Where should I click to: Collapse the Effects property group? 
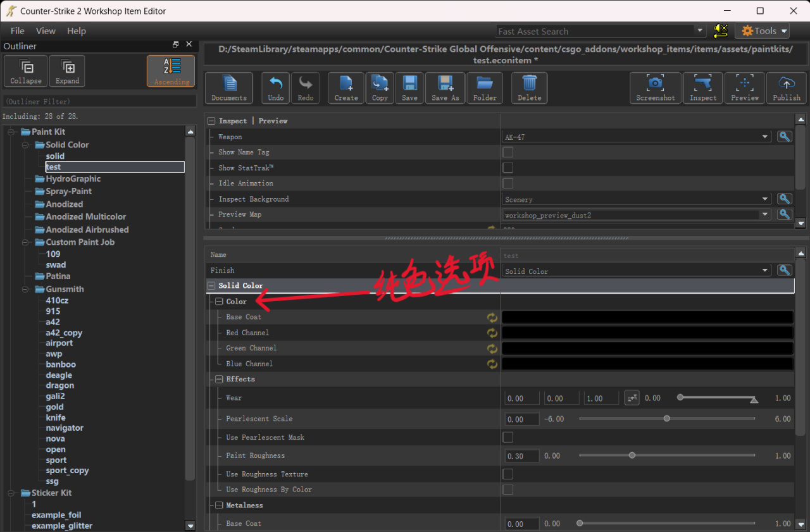(219, 380)
